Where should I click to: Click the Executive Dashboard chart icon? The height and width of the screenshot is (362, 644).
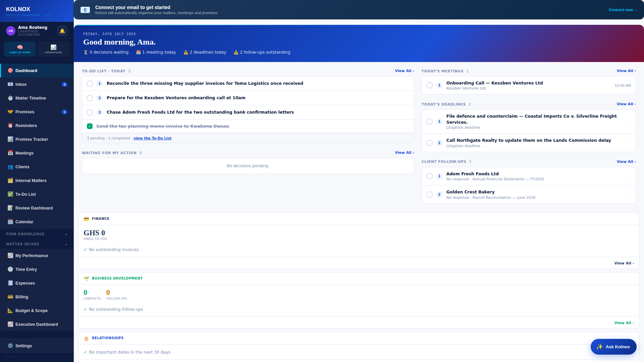pyautogui.click(x=10, y=324)
